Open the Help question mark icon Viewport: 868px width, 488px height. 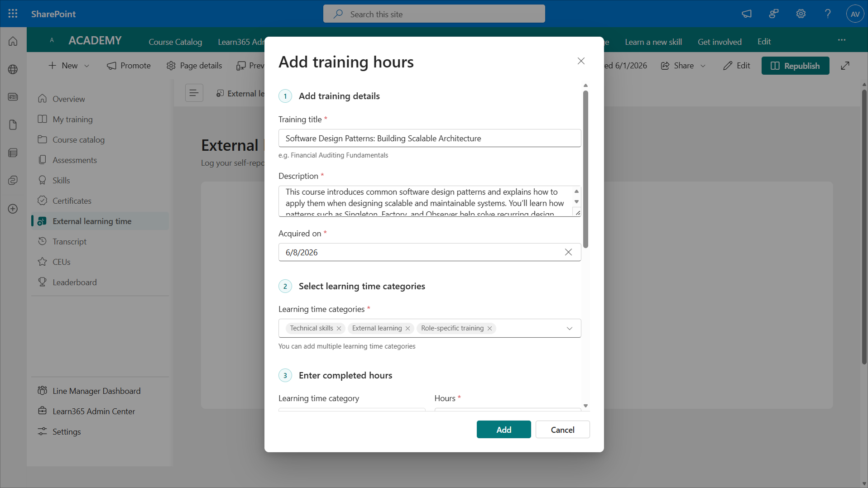tap(828, 14)
